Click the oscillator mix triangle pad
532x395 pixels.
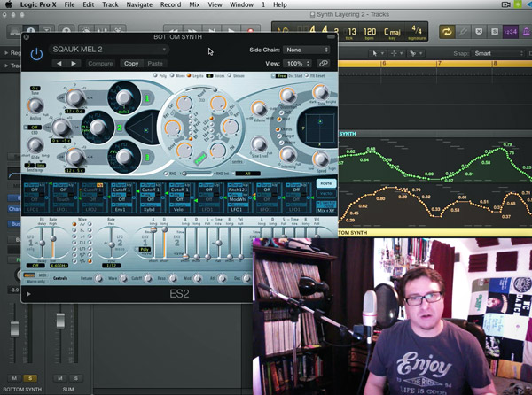(x=143, y=128)
